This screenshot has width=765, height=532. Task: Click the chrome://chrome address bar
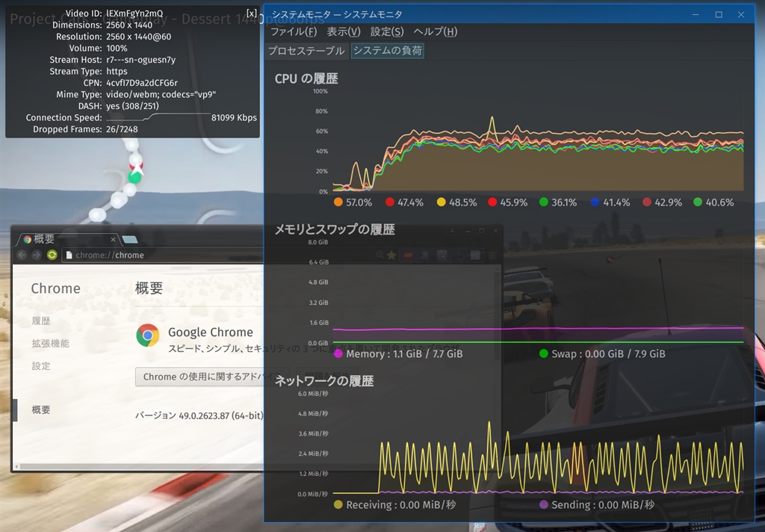click(162, 255)
